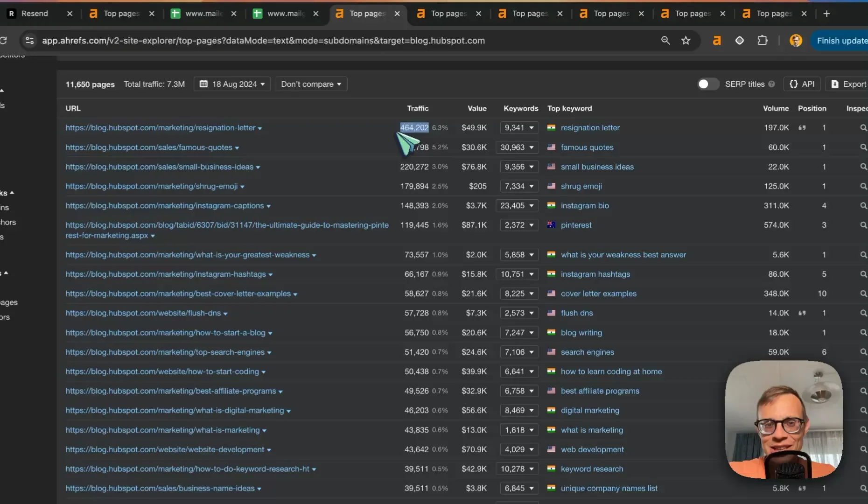Open a new browser tab
868x504 pixels.
pyautogui.click(x=826, y=14)
